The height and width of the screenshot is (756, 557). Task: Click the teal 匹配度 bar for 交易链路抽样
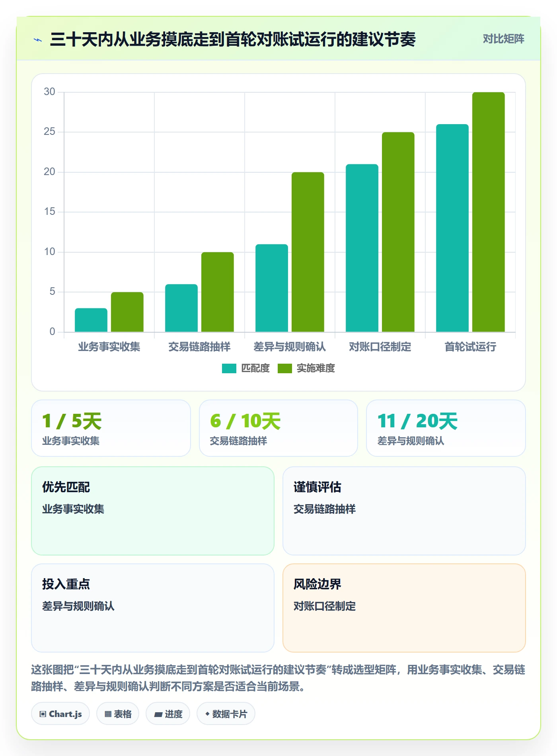point(181,308)
